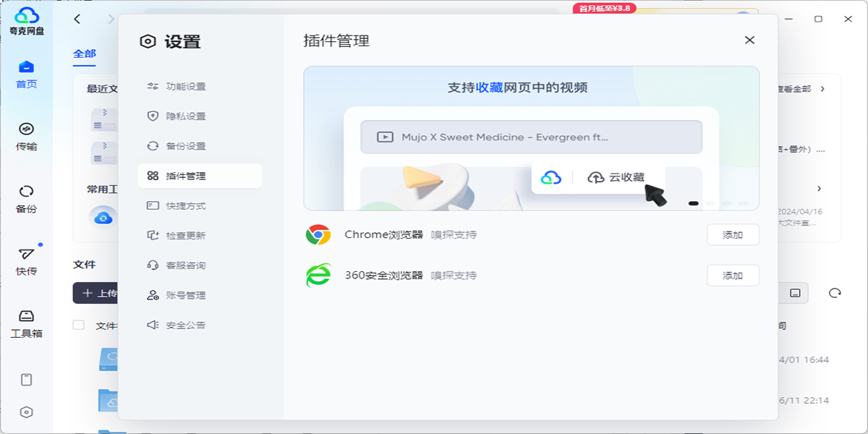
Task: Click 添加 to add the Chrome plugin
Action: coord(733,234)
